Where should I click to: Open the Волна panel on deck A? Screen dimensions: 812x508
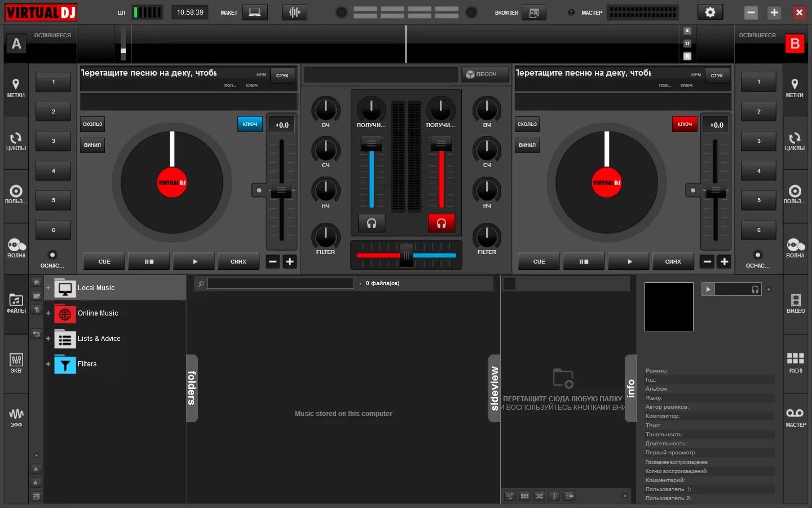click(16, 248)
